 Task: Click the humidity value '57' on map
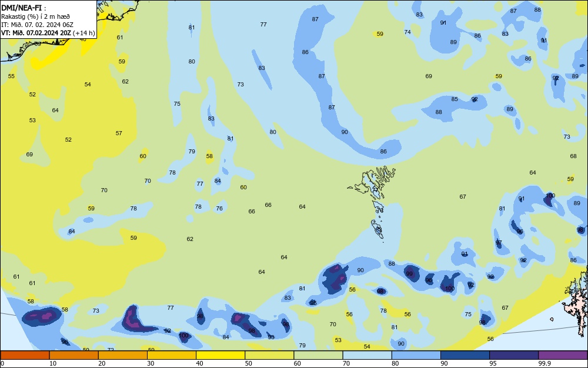[119, 133]
